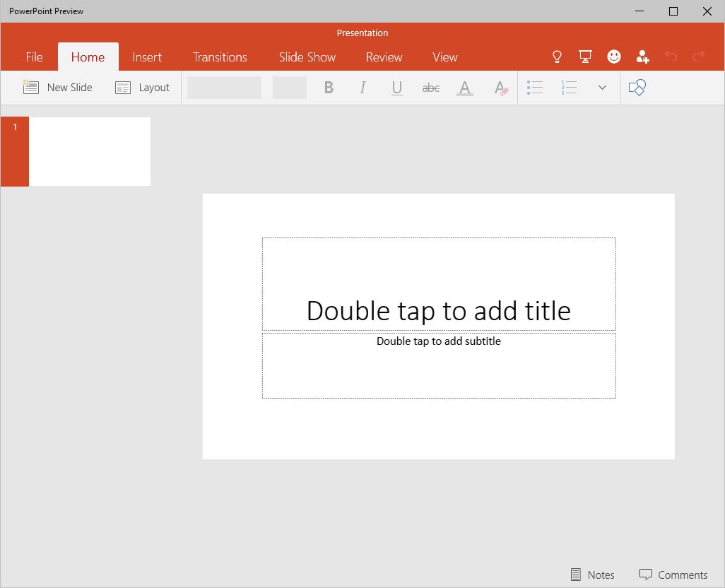Click the Share person icon

click(x=642, y=57)
